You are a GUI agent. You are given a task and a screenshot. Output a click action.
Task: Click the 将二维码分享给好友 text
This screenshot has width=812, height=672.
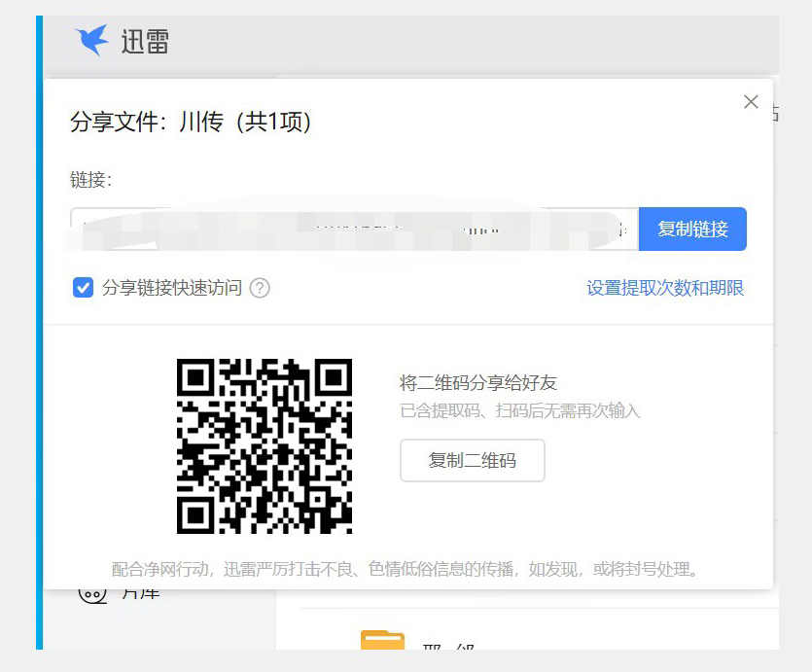[x=478, y=382]
